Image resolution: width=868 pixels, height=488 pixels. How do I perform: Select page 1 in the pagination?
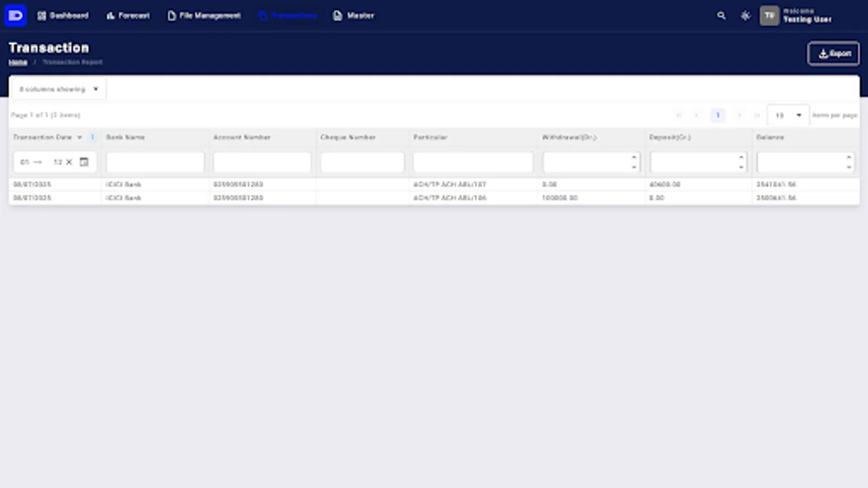(718, 115)
